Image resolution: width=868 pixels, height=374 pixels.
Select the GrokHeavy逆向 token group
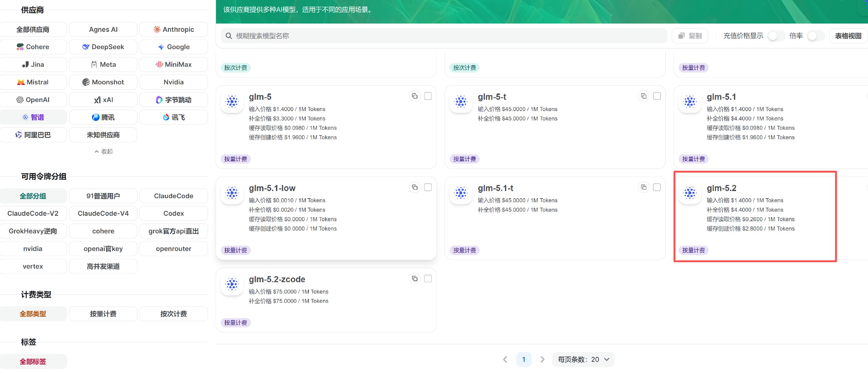coord(33,231)
